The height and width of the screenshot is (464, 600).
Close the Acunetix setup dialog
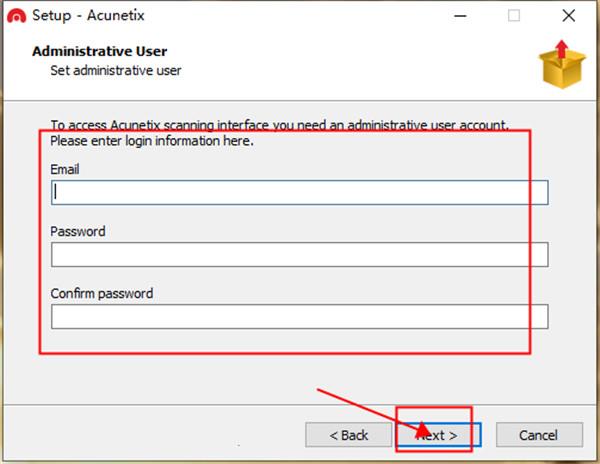[569, 16]
